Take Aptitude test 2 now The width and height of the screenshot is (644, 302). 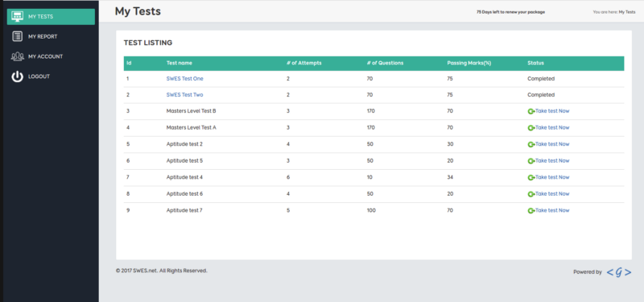pos(552,144)
